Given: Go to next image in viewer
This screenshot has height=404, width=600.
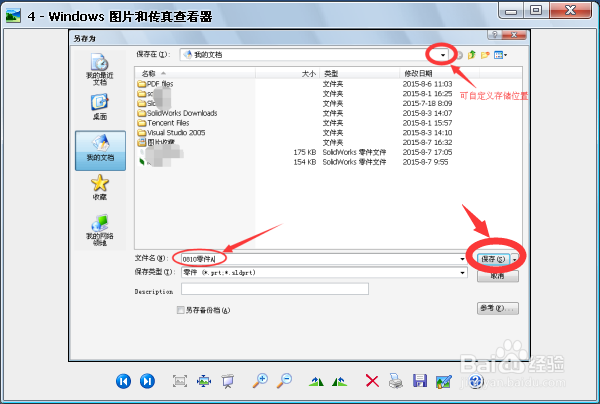Looking at the screenshot, I should click(147, 381).
